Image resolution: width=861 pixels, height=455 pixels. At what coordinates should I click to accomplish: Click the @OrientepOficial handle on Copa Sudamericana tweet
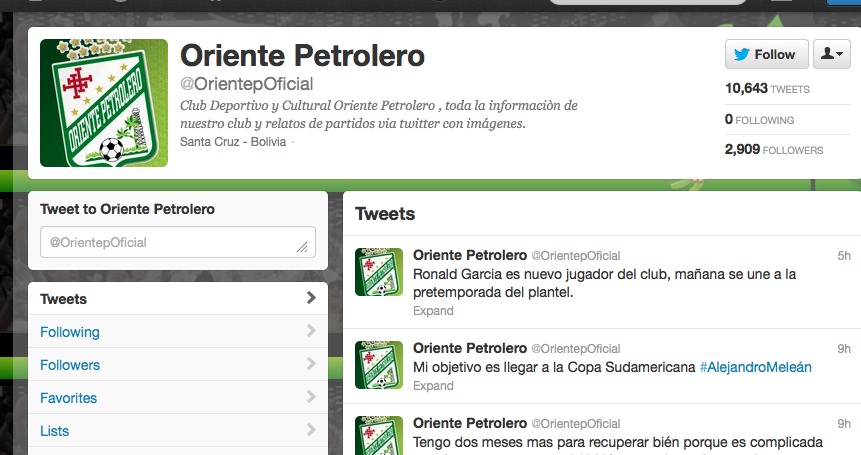coord(576,349)
